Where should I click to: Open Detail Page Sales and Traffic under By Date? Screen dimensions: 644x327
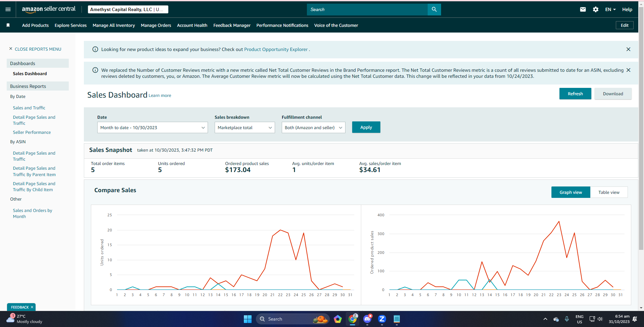pyautogui.click(x=34, y=120)
